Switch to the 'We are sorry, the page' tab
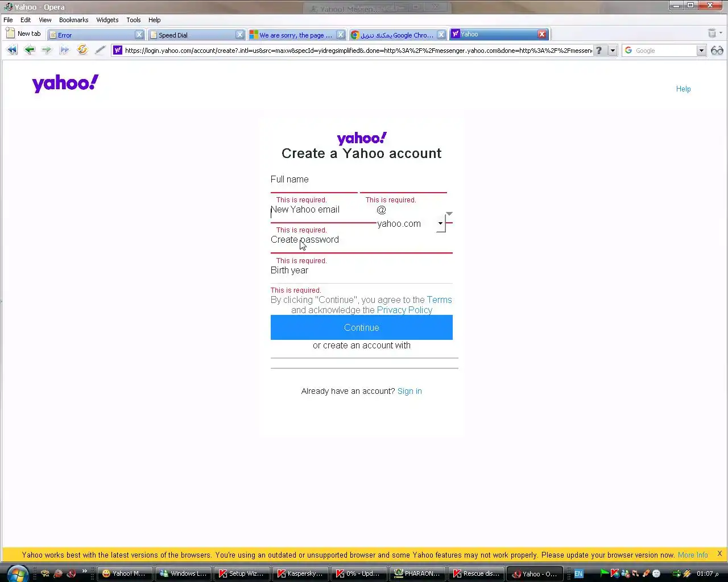 coord(297,35)
